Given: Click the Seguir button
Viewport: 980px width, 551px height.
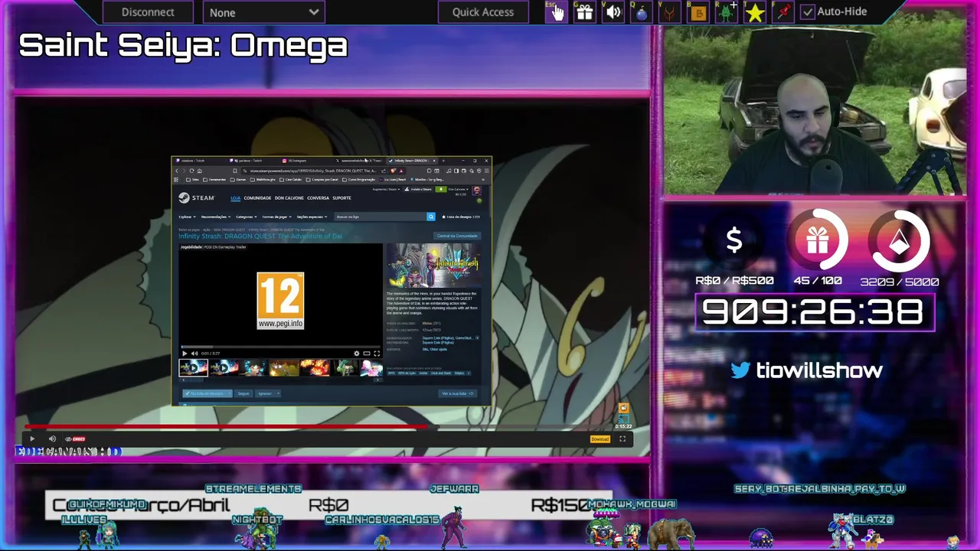Looking at the screenshot, I should click(243, 393).
